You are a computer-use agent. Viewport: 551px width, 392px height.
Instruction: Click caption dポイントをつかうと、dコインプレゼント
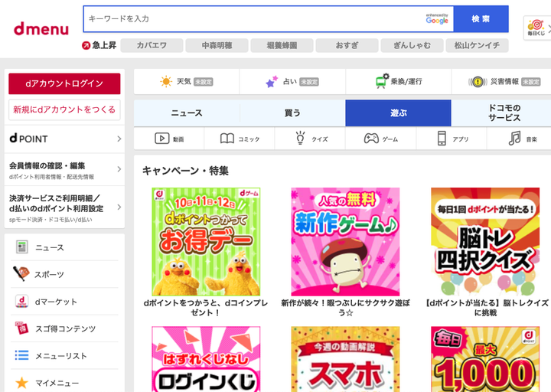pos(206,308)
